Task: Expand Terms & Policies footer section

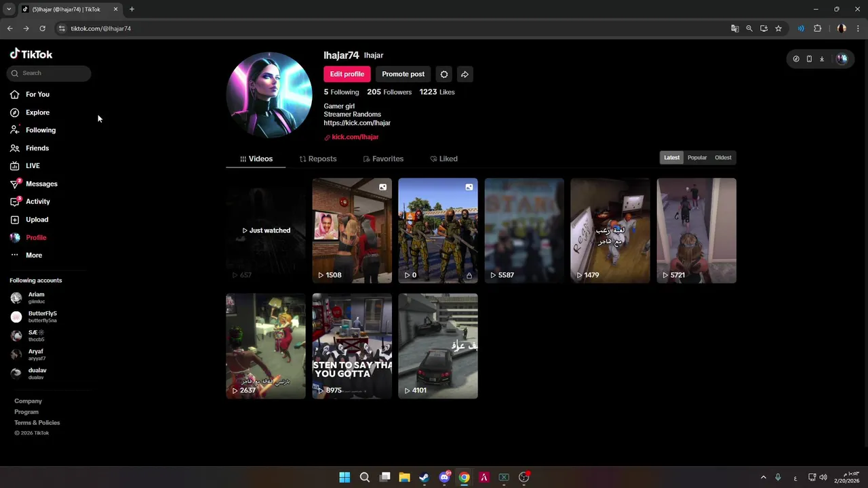Action: pos(37,423)
